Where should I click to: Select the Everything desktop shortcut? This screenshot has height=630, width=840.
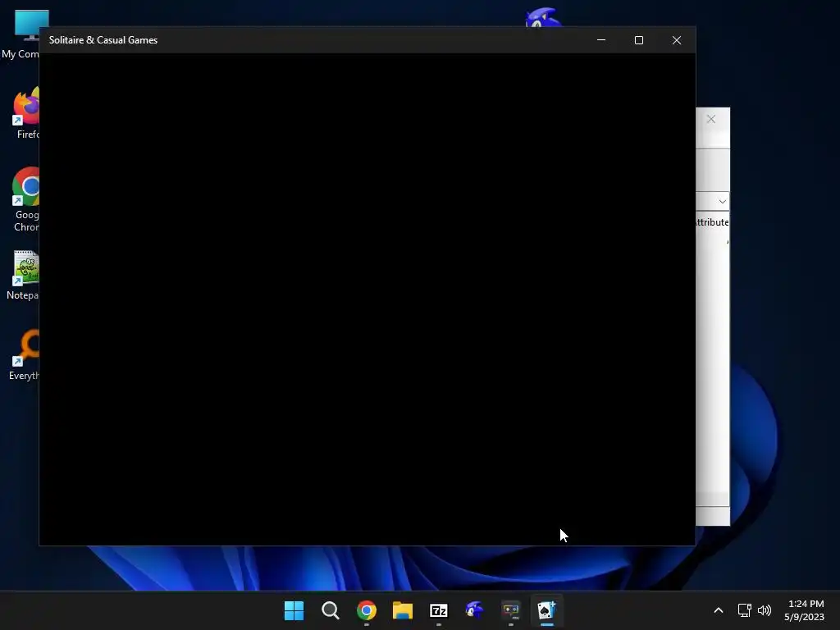pos(24,354)
